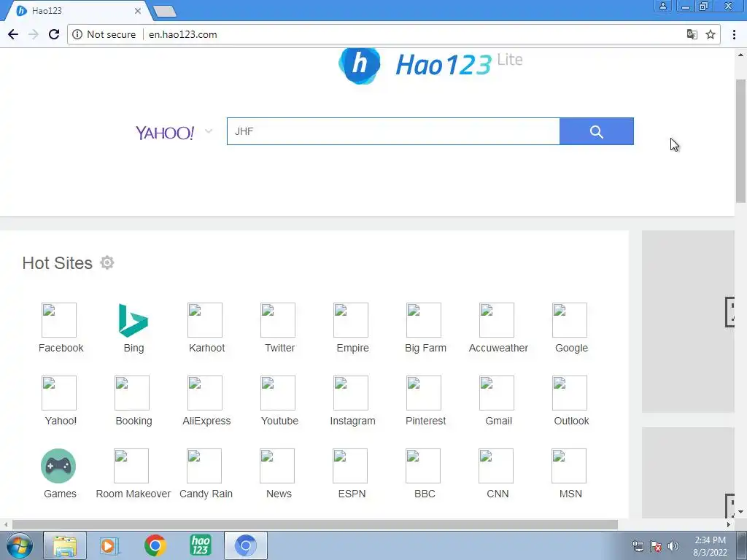Open the Karhoot site icon

(x=205, y=320)
